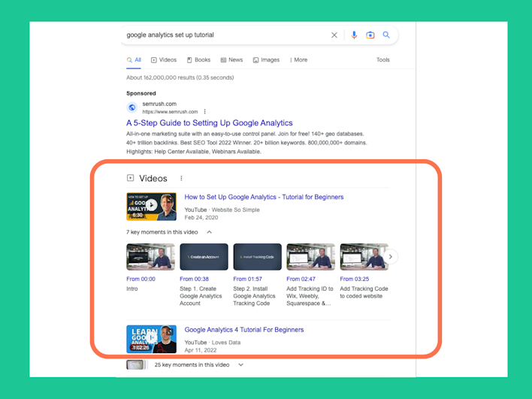Switch to the Images tab
532x399 pixels.
tap(266, 60)
